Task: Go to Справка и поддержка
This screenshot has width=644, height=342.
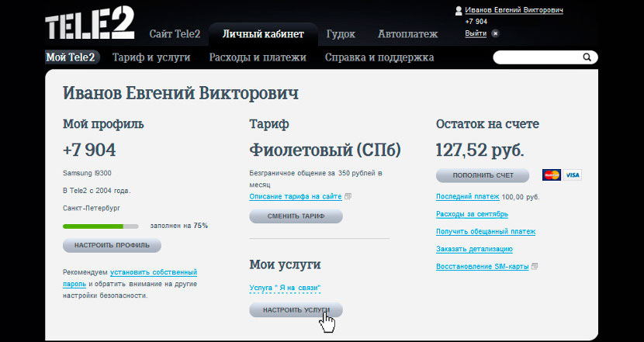Action: pyautogui.click(x=379, y=57)
